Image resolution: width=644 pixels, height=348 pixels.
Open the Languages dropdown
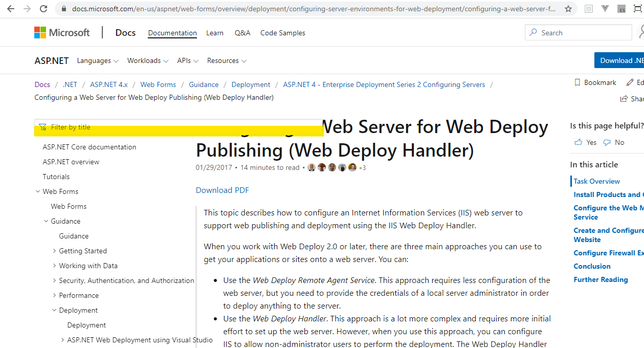97,60
